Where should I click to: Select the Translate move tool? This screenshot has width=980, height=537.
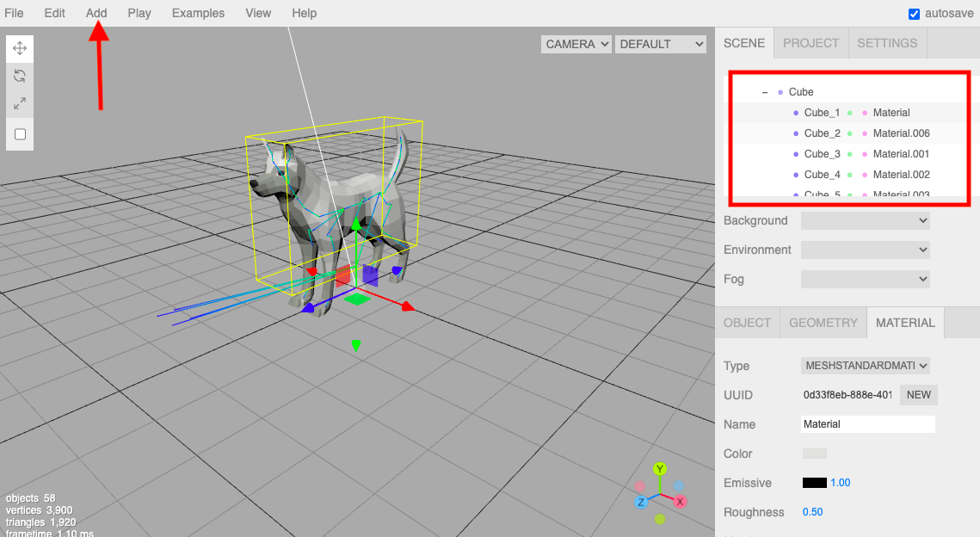(x=20, y=48)
